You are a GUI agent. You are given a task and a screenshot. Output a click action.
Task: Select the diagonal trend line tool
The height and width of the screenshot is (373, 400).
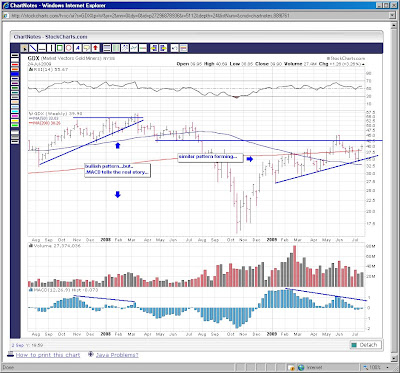point(33,48)
